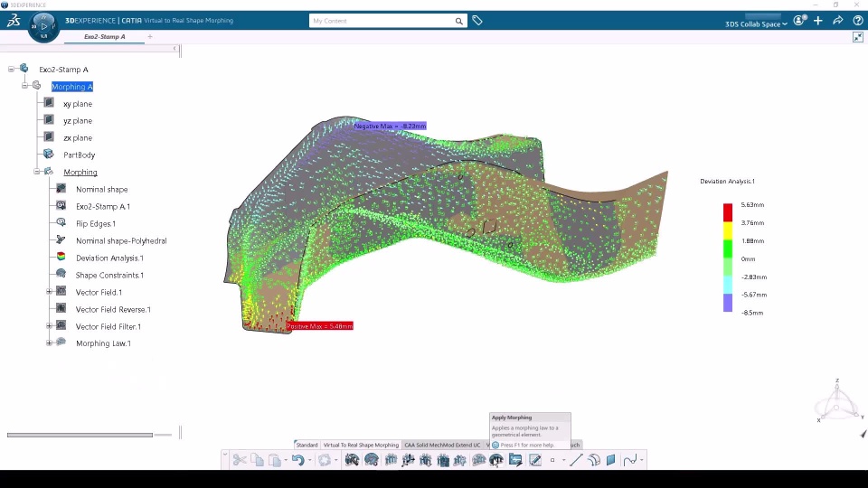Open the spline tool dropdown arrow
Screen dimensions: 868x488
[x=642, y=460]
